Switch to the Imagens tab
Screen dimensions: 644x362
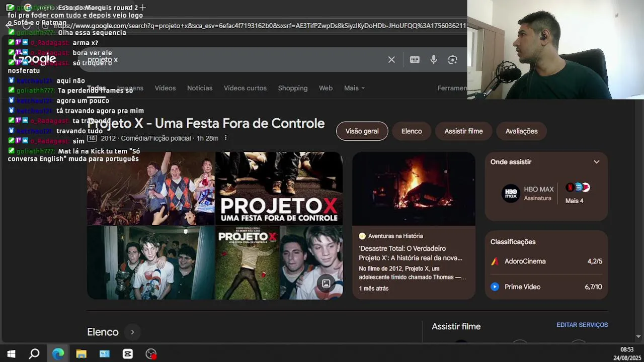[130, 88]
